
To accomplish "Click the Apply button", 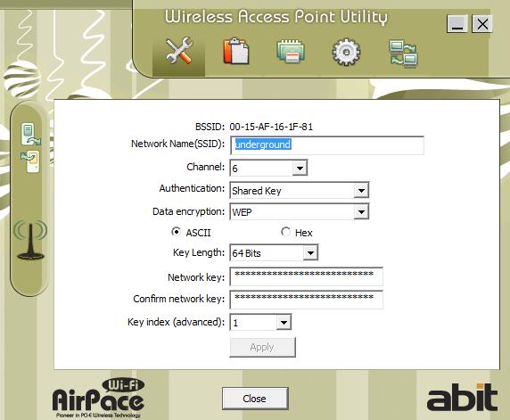I will (262, 348).
